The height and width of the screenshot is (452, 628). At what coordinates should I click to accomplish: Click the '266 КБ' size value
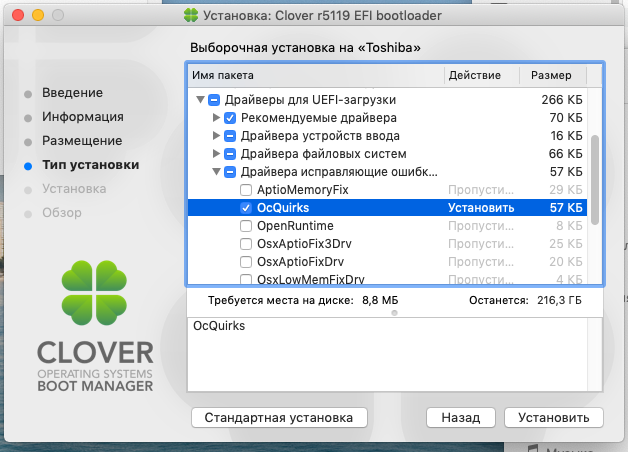562,100
